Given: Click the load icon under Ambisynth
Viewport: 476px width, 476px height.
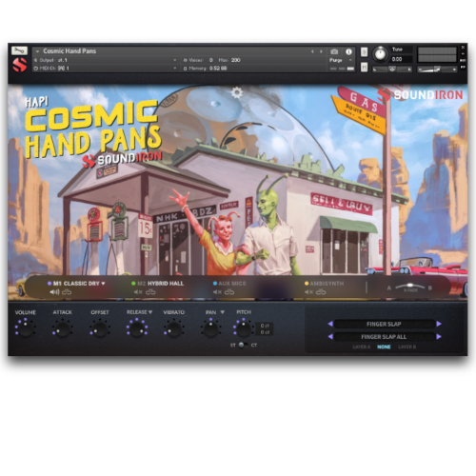Looking at the screenshot, I should point(321,292).
